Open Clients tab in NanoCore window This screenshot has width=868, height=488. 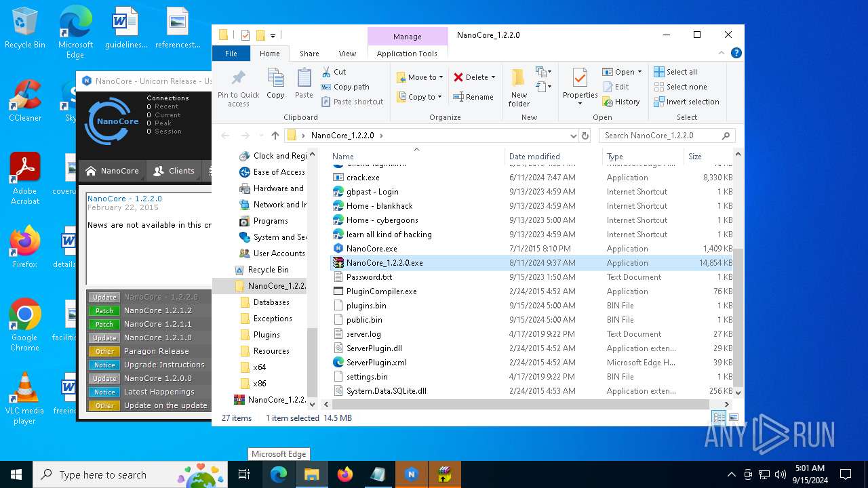174,171
